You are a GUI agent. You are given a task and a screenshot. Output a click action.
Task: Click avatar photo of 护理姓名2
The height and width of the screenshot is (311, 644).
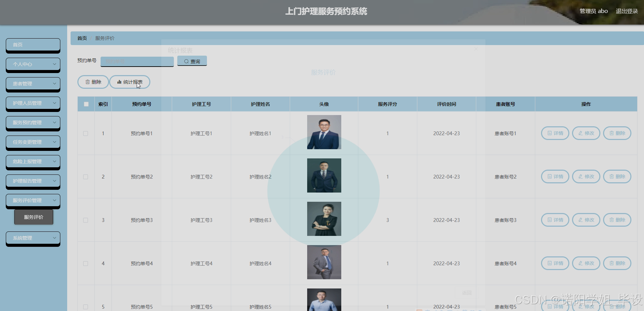click(x=324, y=175)
